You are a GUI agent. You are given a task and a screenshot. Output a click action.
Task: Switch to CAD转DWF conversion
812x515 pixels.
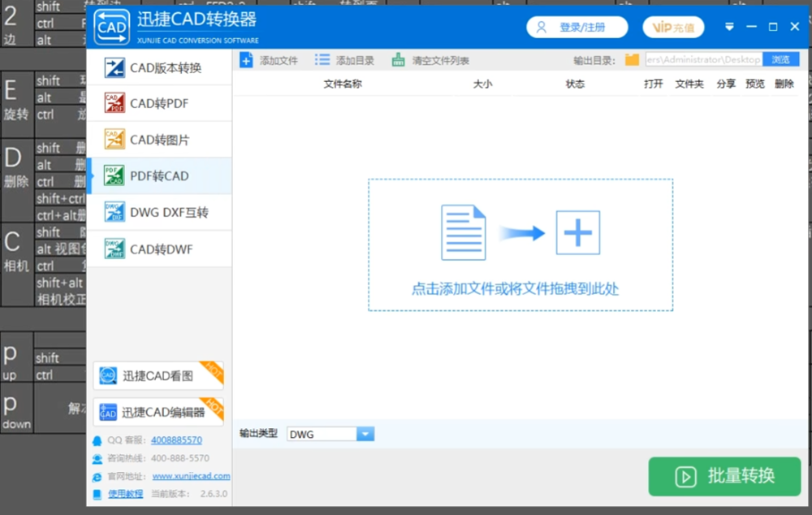pyautogui.click(x=159, y=249)
